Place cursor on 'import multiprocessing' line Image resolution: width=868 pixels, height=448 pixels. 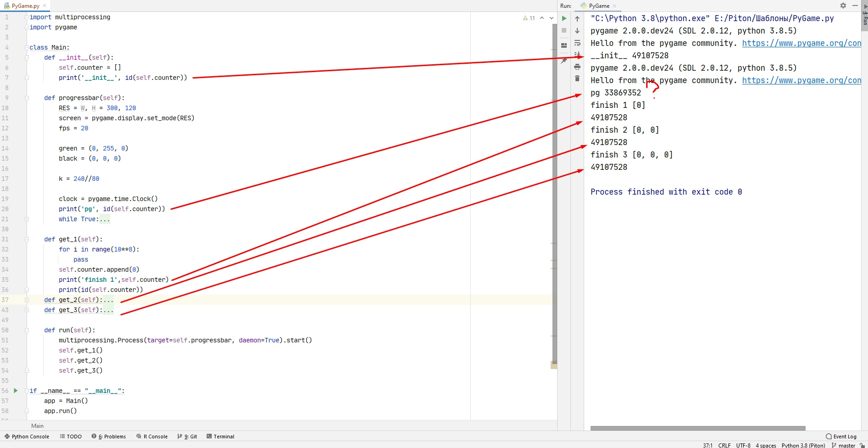point(70,17)
